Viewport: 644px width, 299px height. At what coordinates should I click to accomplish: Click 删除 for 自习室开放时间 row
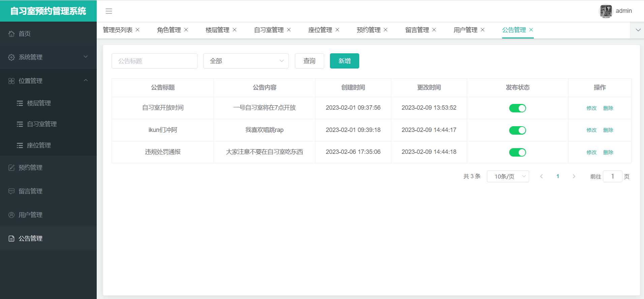coord(608,108)
